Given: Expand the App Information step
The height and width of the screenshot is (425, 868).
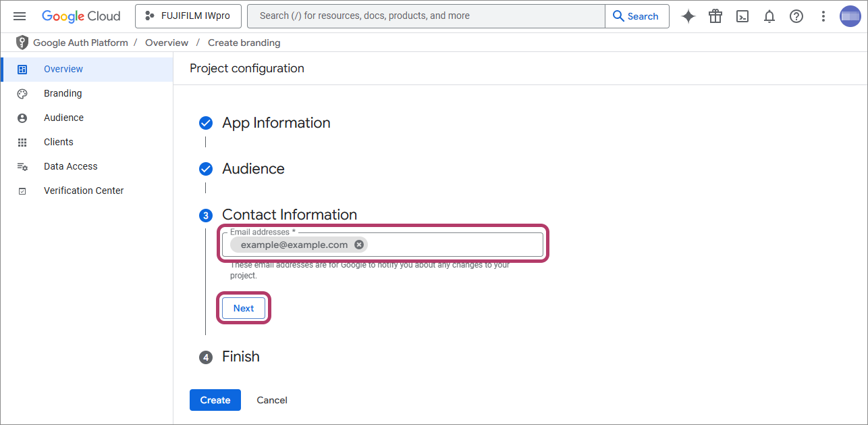Looking at the screenshot, I should (276, 123).
